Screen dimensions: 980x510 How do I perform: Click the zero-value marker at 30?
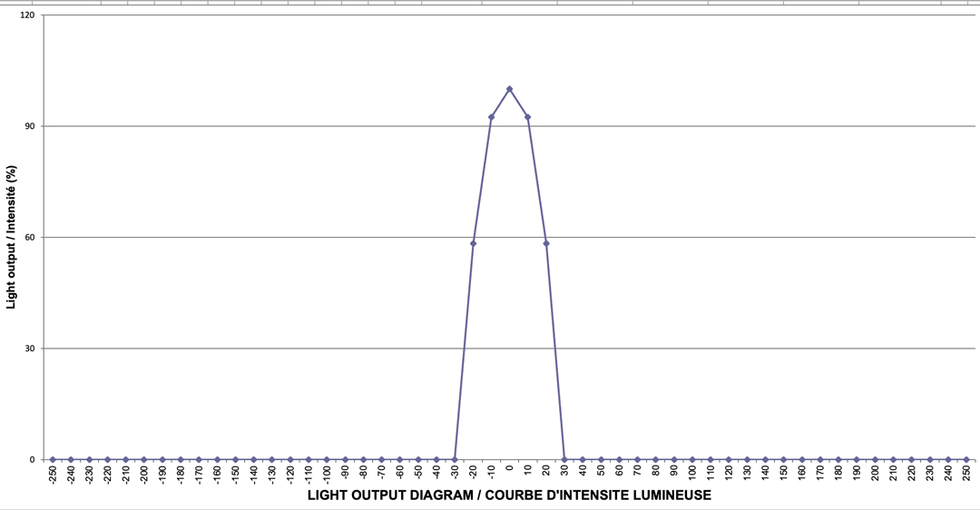[564, 459]
